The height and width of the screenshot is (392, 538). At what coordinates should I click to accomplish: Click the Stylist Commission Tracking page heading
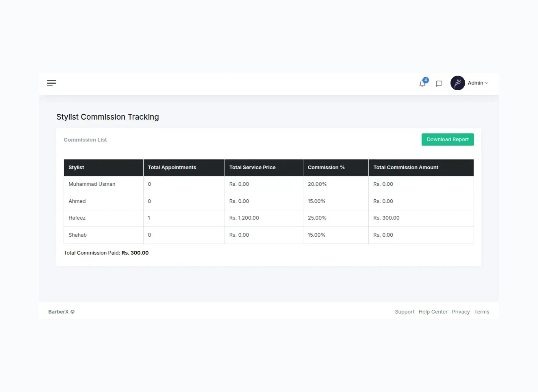click(x=107, y=117)
